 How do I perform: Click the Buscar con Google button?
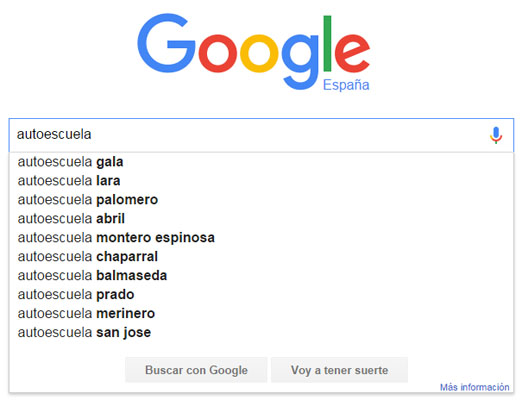196,370
